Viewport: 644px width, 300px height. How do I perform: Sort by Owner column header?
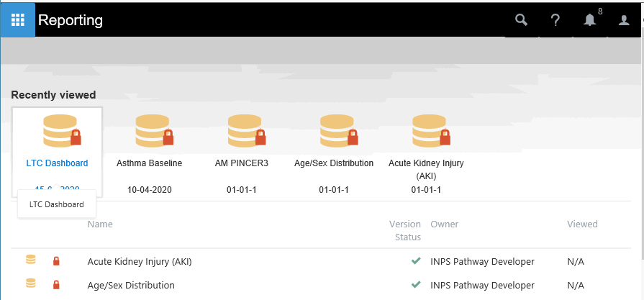point(444,224)
